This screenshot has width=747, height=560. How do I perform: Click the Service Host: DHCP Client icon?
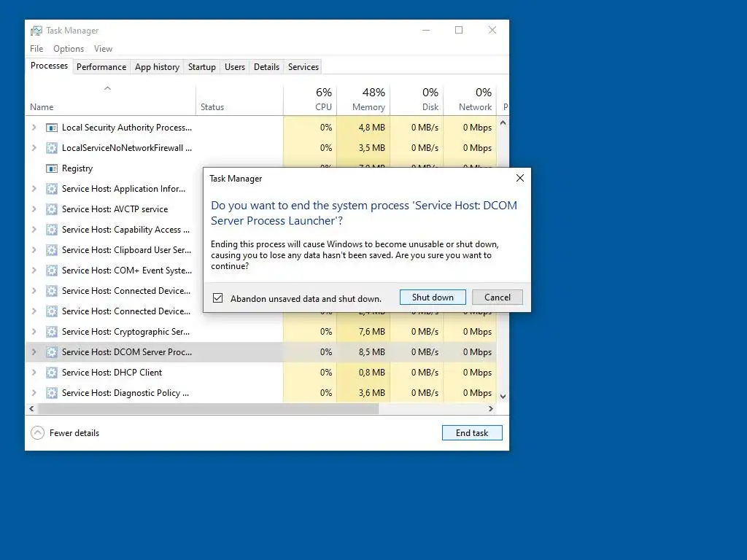click(x=52, y=373)
